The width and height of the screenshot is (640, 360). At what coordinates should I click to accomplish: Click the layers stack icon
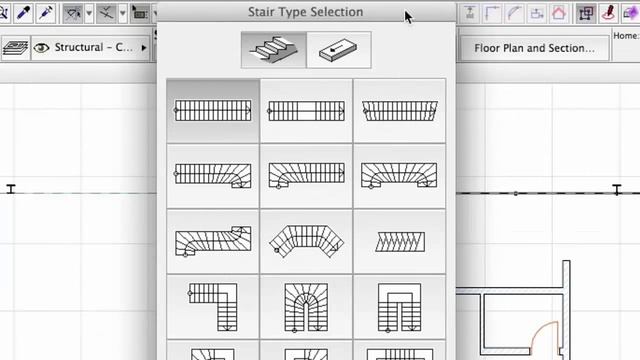(x=15, y=48)
